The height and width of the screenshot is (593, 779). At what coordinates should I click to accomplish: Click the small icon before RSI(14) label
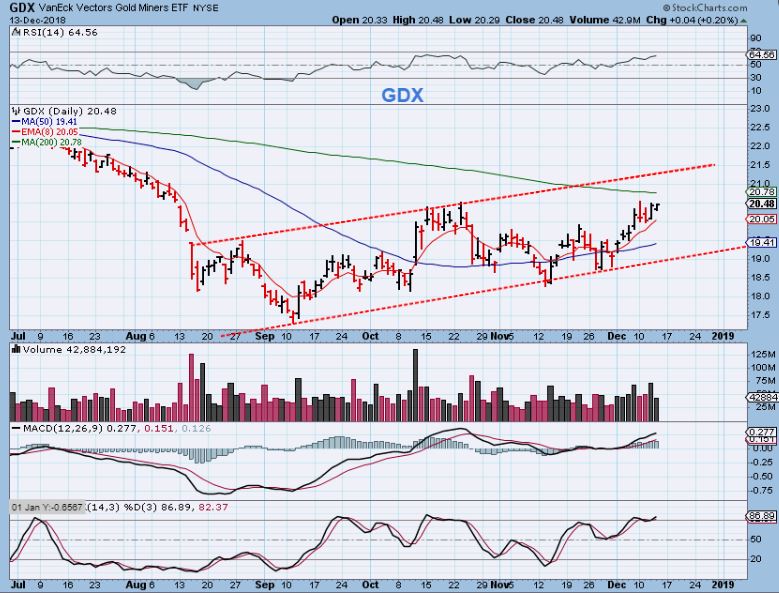click(x=16, y=32)
